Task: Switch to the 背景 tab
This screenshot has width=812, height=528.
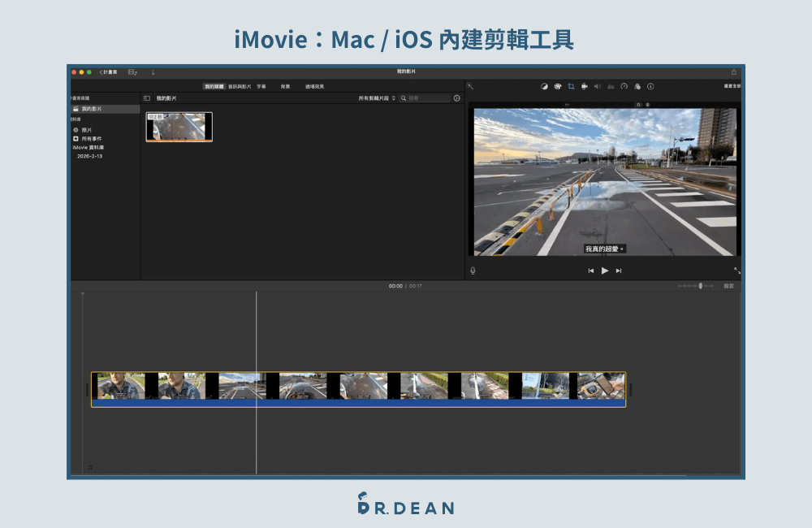Action: pyautogui.click(x=285, y=87)
